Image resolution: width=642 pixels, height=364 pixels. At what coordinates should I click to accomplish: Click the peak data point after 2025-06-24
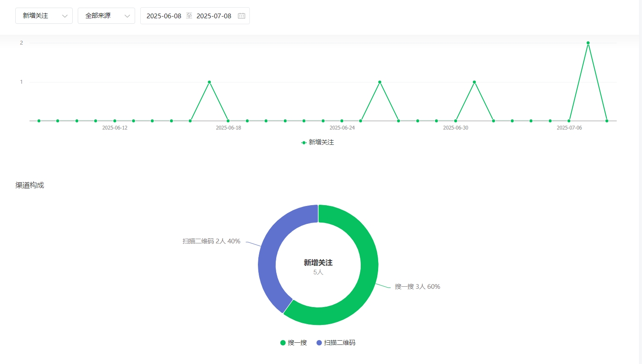[379, 82]
